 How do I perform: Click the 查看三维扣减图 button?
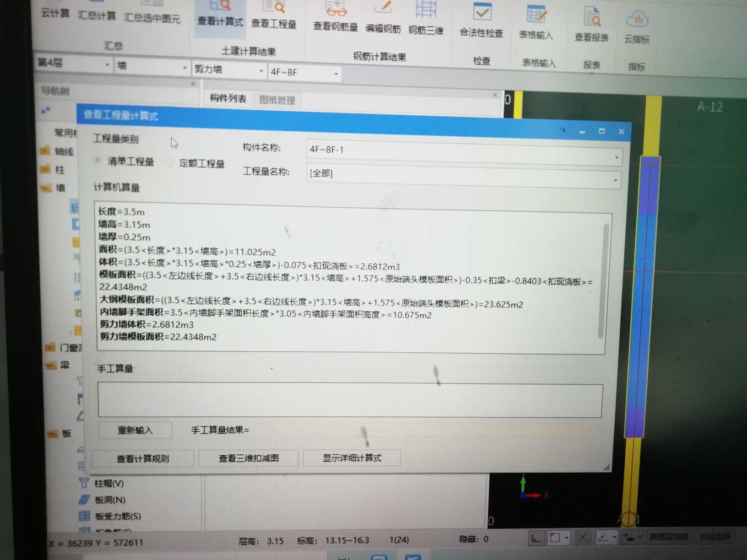tap(249, 458)
